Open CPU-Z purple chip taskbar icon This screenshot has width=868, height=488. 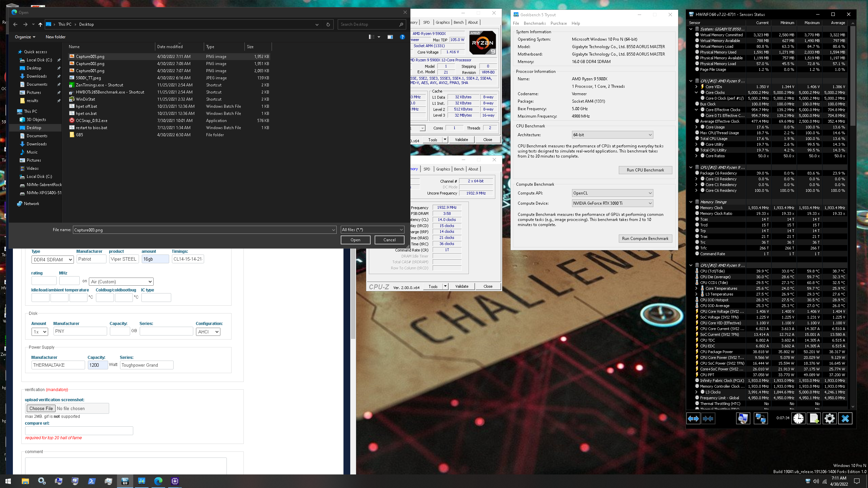coord(175,481)
